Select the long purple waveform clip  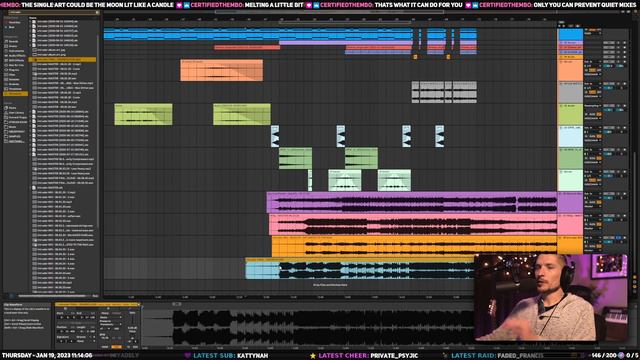pyautogui.click(x=412, y=202)
